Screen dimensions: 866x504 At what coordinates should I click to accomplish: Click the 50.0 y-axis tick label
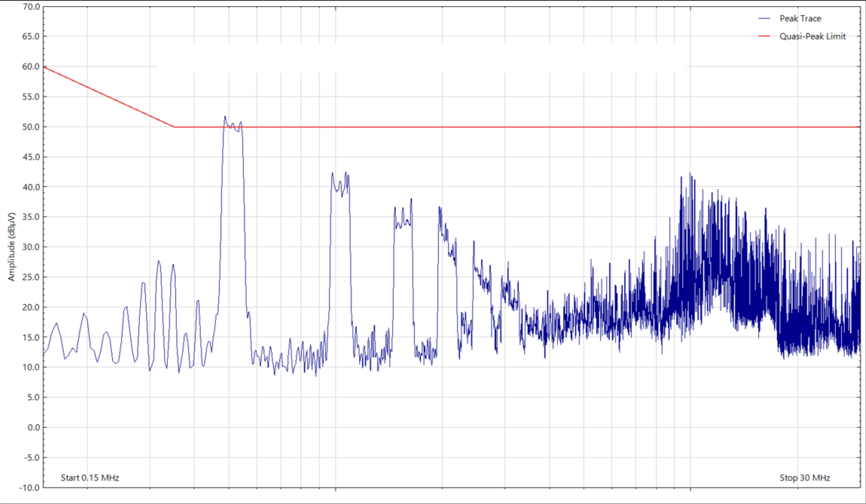31,127
